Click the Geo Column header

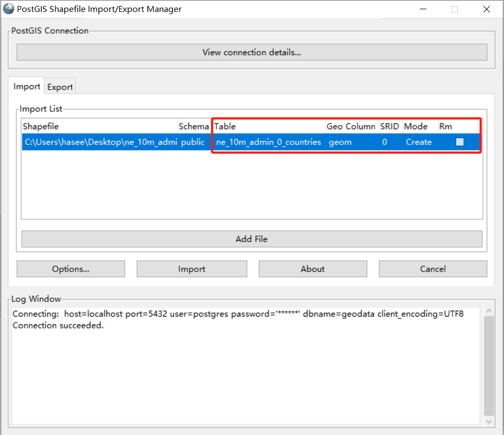pos(351,126)
